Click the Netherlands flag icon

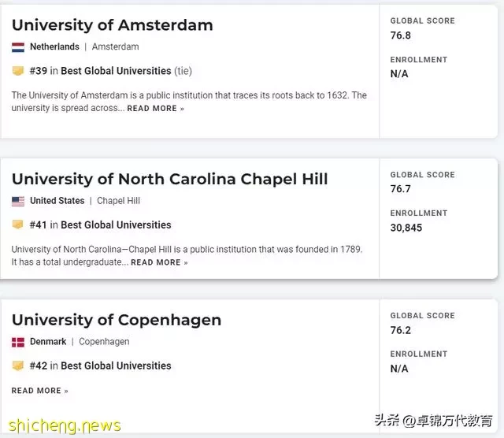click(x=18, y=47)
